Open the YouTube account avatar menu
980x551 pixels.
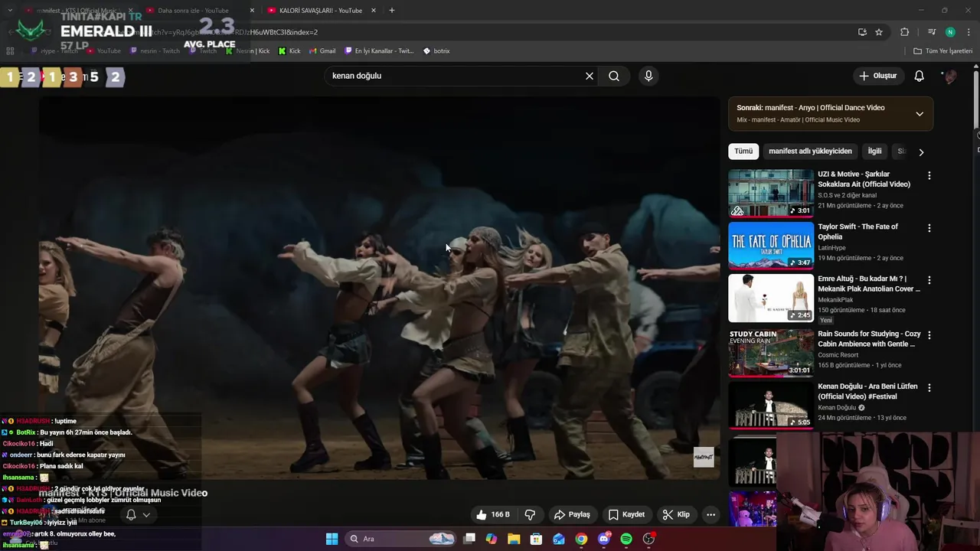pyautogui.click(x=950, y=76)
